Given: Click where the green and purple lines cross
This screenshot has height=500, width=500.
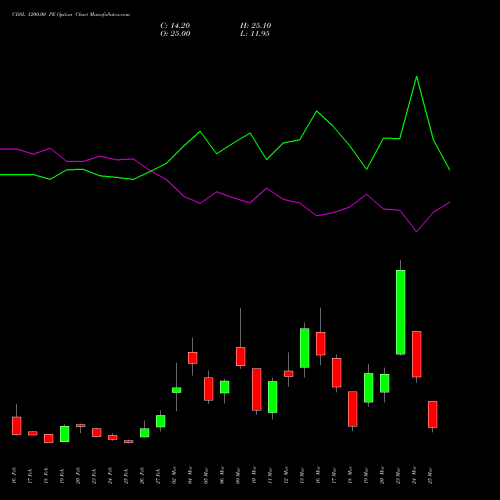Looking at the screenshot, I should 151,171.
